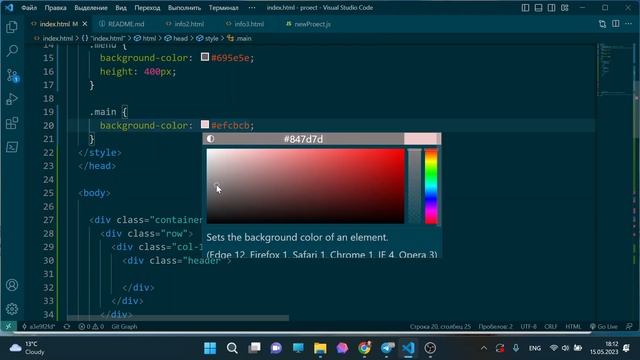640x360 pixels.
Task: Click the git branch name in status bar
Action: 39,327
